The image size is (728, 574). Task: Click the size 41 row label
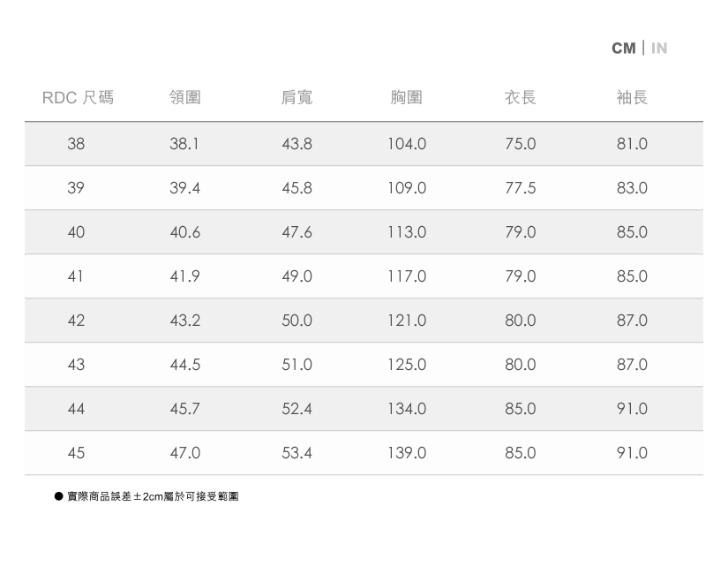click(76, 276)
